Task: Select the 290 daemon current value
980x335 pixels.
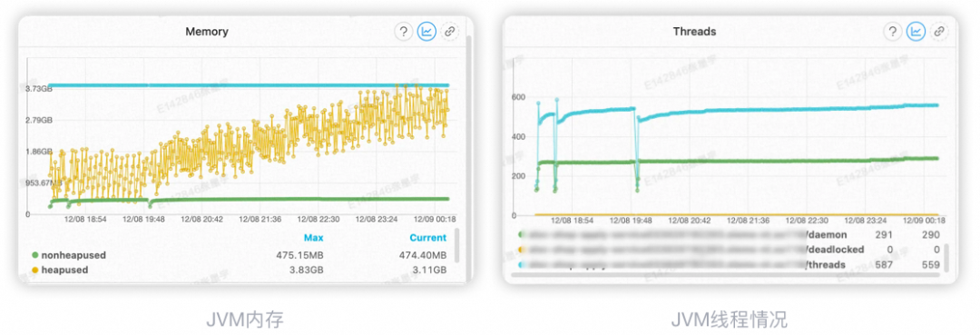Action: pyautogui.click(x=931, y=235)
